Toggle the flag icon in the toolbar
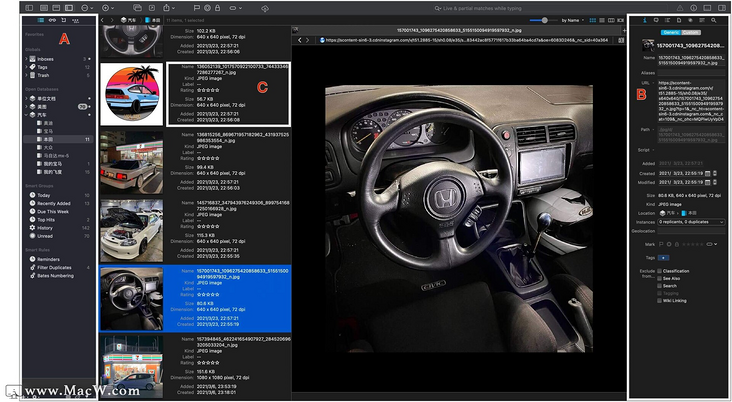This screenshot has height=402, width=732. [x=197, y=8]
